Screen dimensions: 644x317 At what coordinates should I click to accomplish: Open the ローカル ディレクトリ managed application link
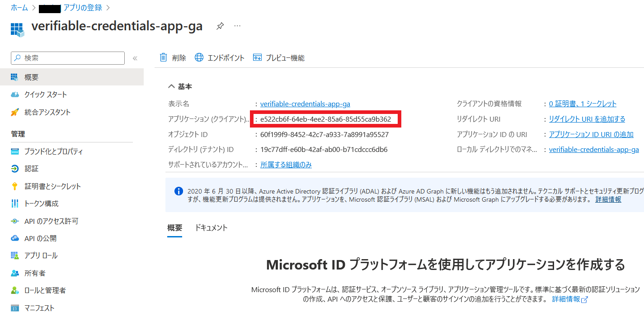(594, 150)
